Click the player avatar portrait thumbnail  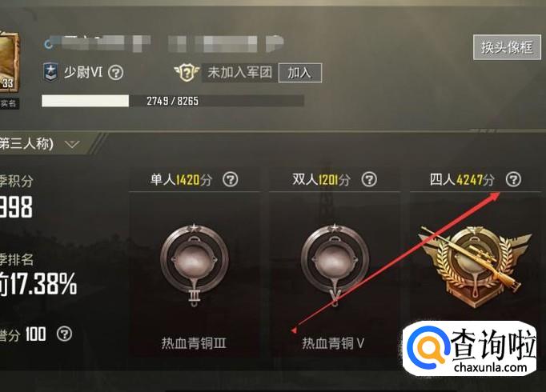coord(10,62)
